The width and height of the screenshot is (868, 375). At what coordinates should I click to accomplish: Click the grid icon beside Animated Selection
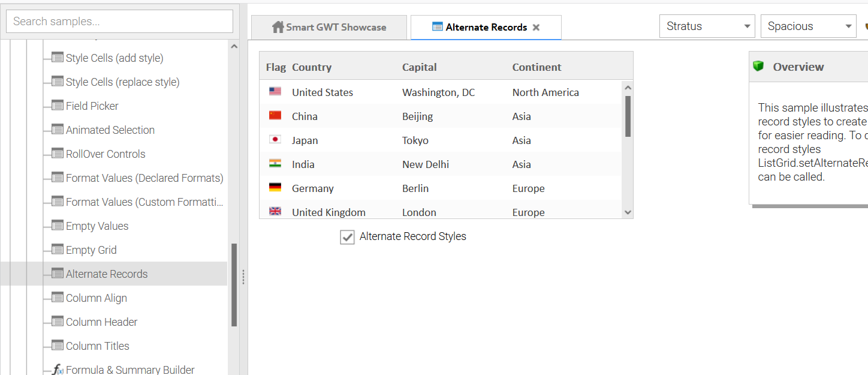coord(58,130)
